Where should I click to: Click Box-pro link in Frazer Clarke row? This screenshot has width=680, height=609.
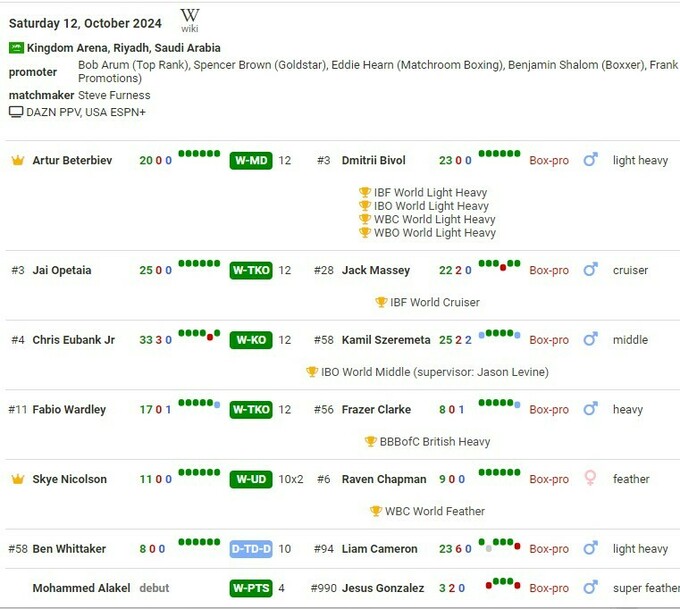pyautogui.click(x=549, y=409)
